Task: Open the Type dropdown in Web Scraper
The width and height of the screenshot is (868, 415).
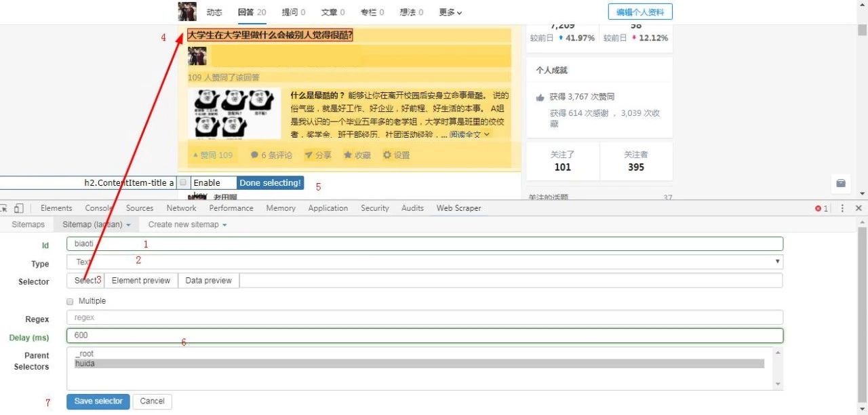Action: click(x=778, y=260)
